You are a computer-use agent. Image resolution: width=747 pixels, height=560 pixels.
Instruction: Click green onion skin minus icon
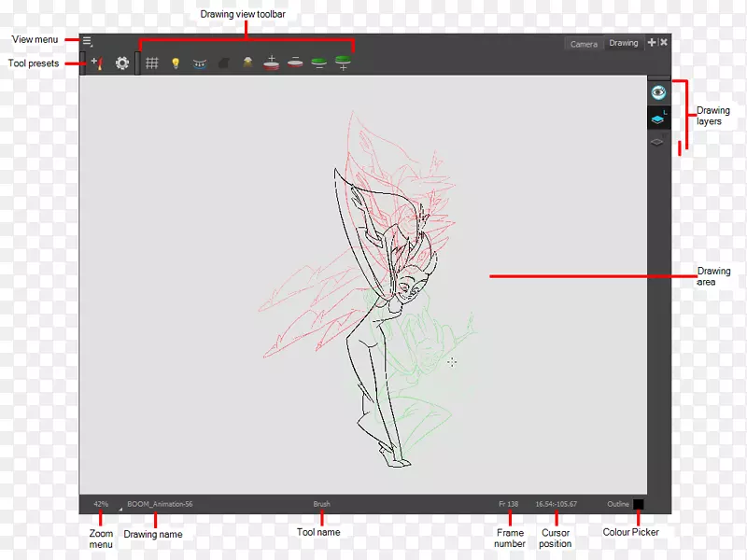[x=319, y=63]
